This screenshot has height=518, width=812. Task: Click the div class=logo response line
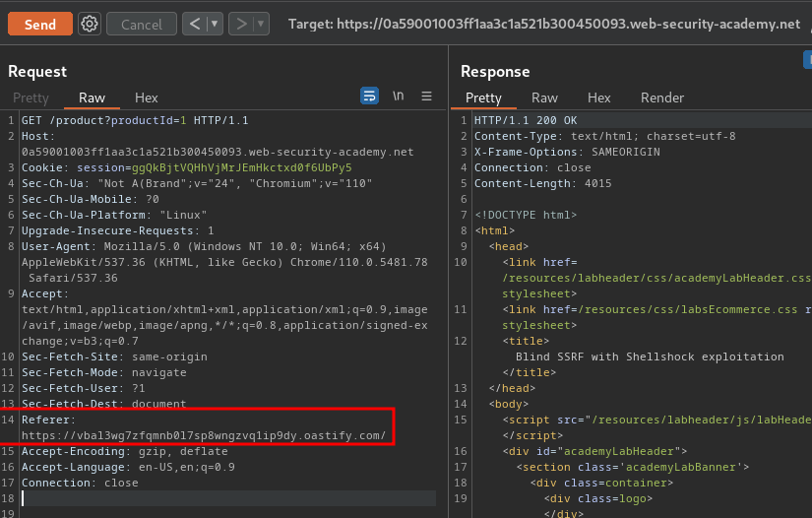pyautogui.click(x=598, y=499)
